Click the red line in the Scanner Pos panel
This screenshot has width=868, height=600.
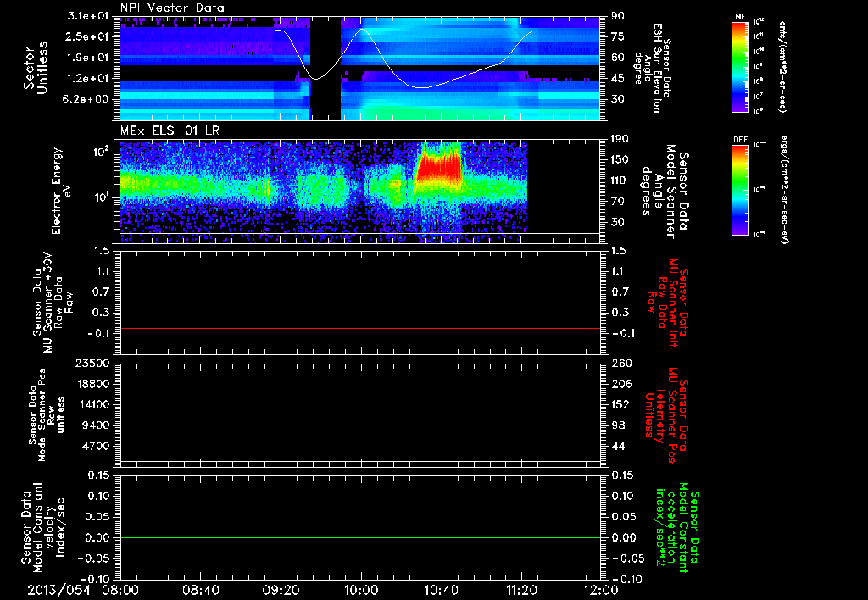click(x=359, y=431)
